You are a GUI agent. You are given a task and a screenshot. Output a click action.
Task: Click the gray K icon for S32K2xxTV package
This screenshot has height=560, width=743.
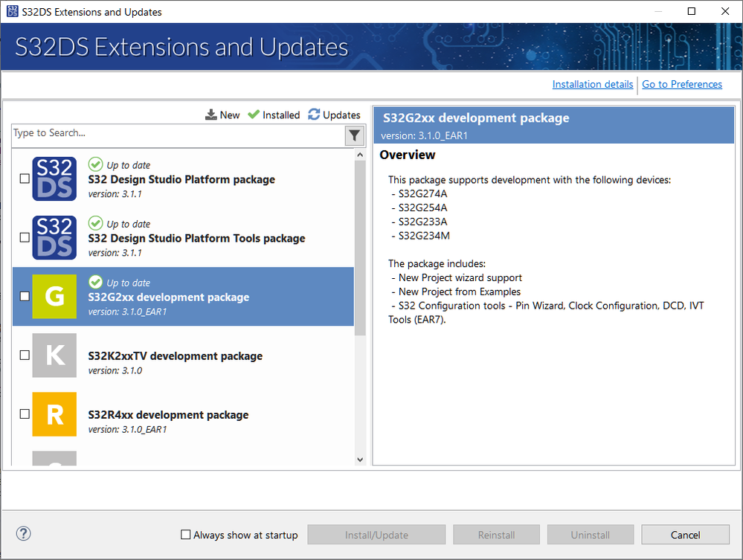[54, 355]
